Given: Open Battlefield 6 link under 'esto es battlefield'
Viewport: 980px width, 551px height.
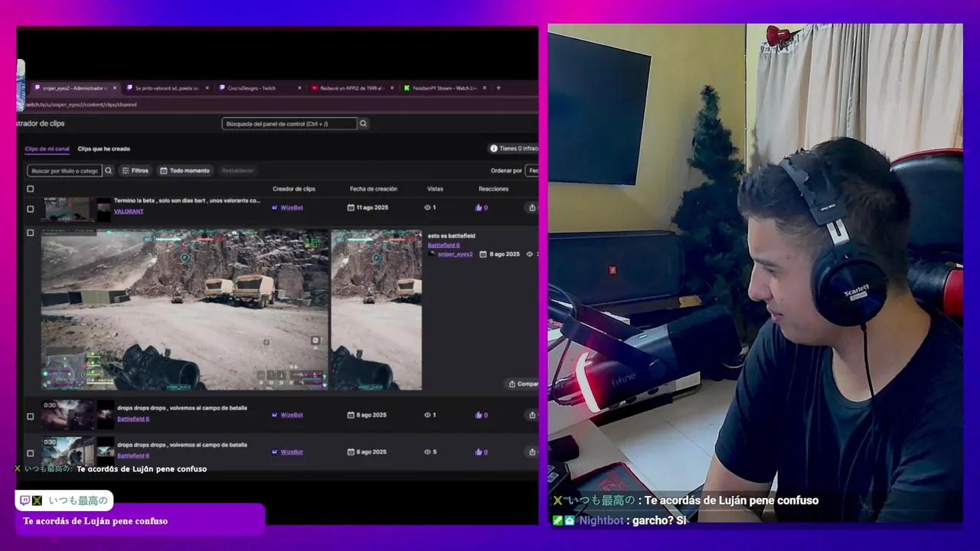Looking at the screenshot, I should 444,245.
